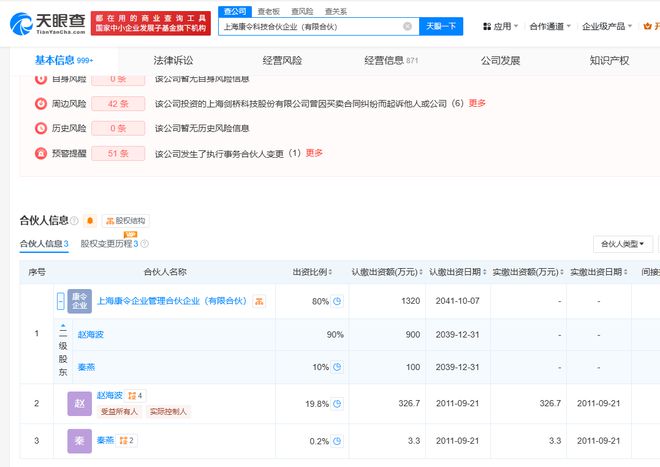Open 秦燕 partner link in row 3
Viewport: 660px width, 467px height.
pos(105,440)
